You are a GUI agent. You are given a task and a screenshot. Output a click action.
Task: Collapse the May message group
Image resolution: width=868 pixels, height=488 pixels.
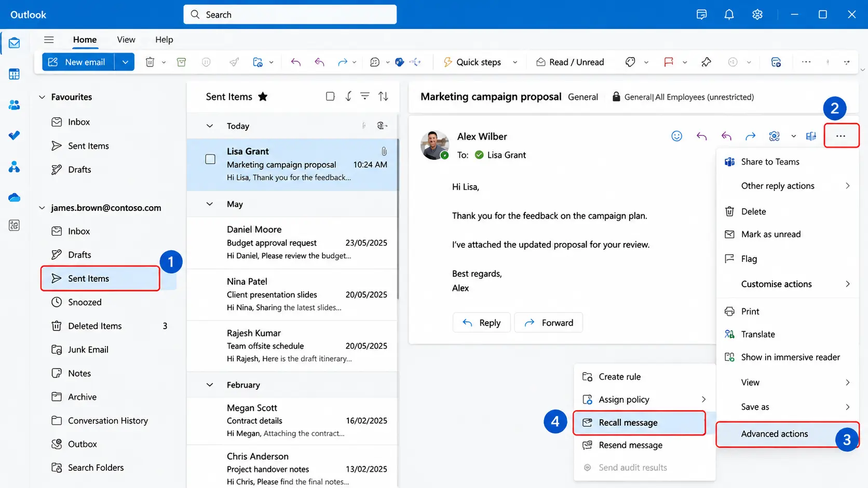[210, 204]
